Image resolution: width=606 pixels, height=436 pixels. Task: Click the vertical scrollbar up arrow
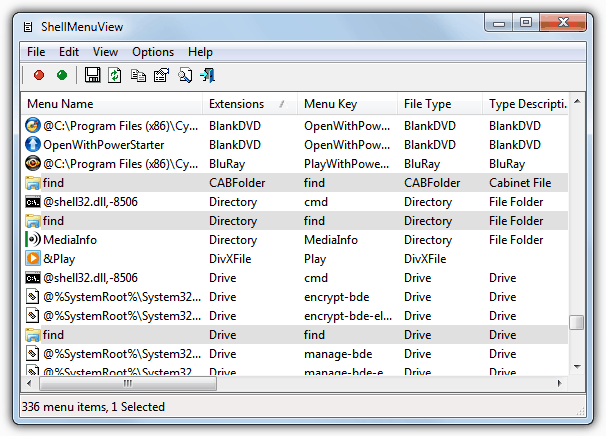tap(577, 102)
